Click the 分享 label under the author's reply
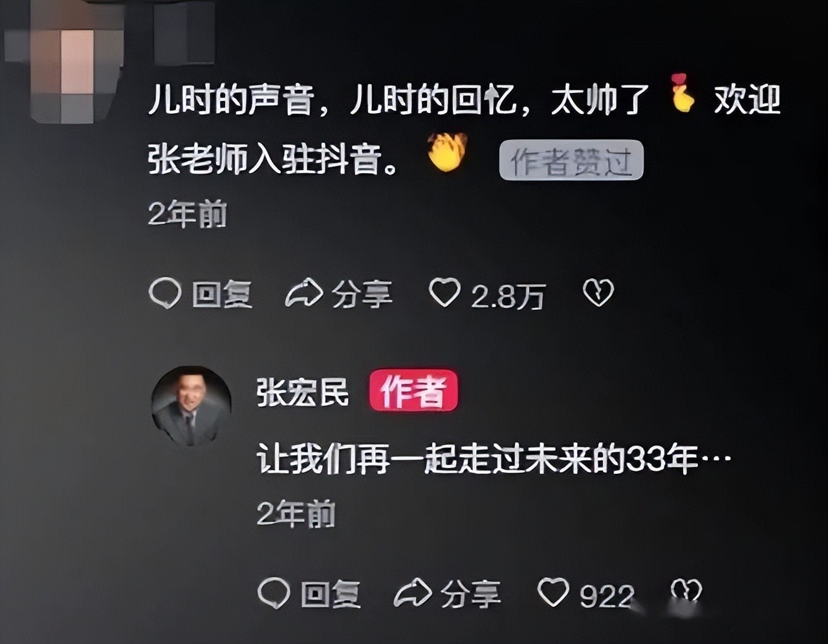 (471, 594)
